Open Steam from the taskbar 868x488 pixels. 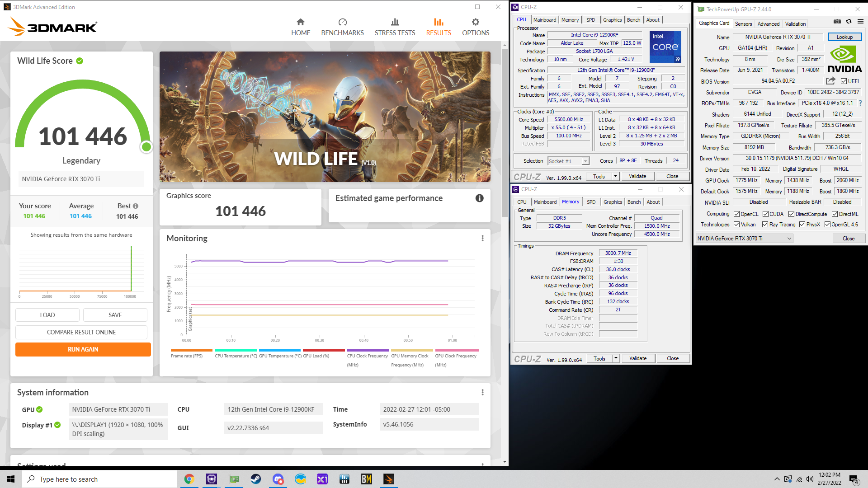256,479
